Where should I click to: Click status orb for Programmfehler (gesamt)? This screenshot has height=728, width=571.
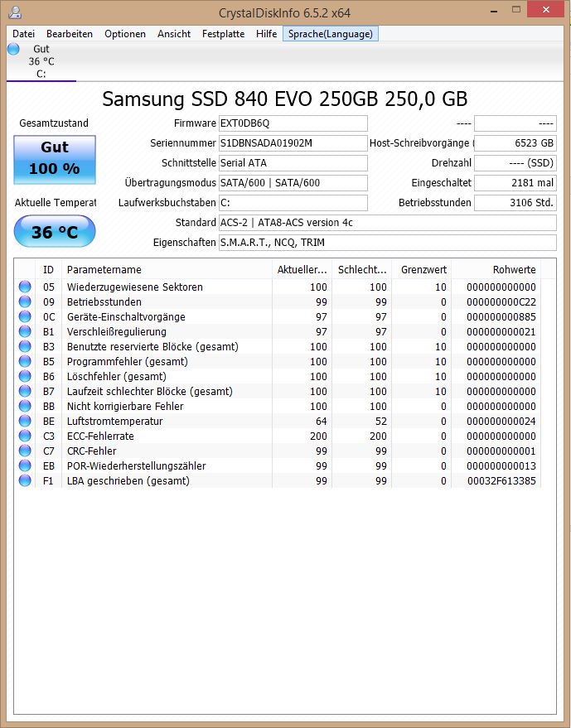pos(25,361)
